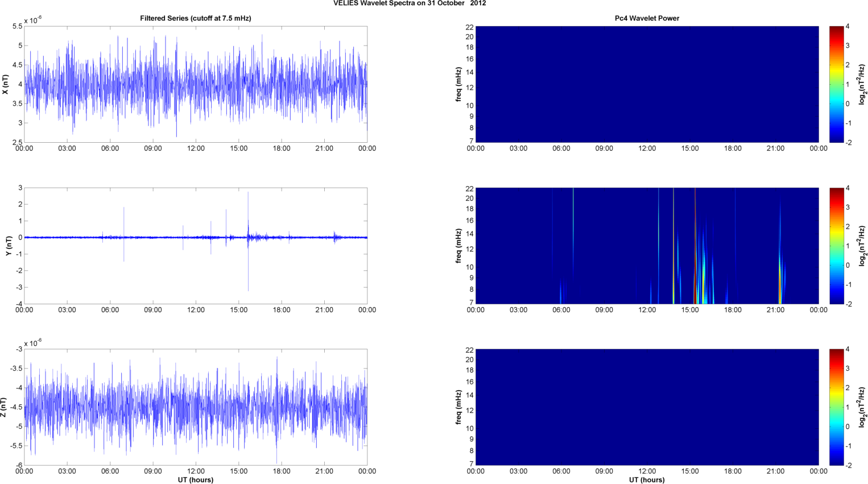Image resolution: width=868 pixels, height=484 pixels.
Task: Click UT (hours) label under bottom wavelet panel
Action: point(647,480)
